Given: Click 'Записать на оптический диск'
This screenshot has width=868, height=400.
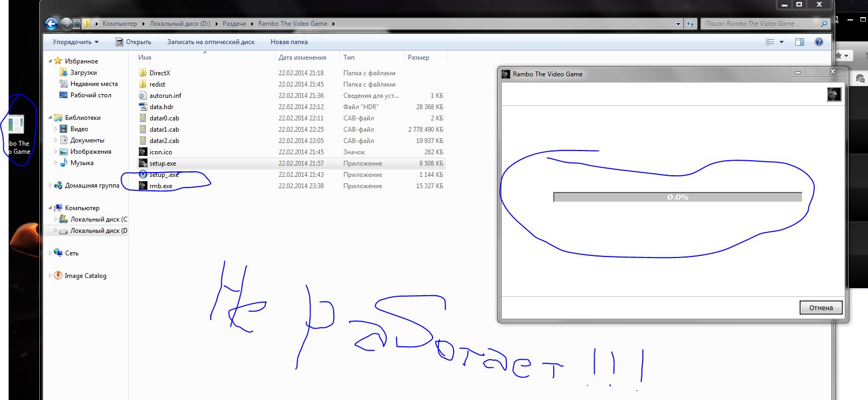Looking at the screenshot, I should [211, 42].
